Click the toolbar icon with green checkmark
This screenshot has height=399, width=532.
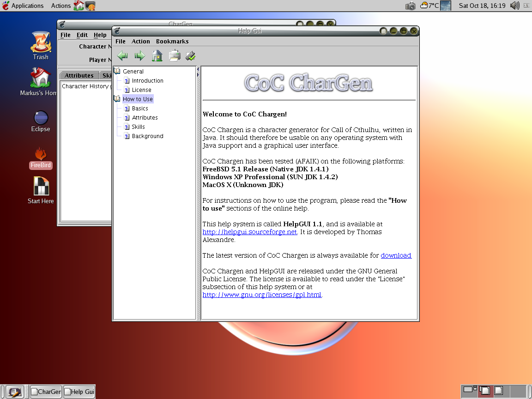tap(191, 55)
